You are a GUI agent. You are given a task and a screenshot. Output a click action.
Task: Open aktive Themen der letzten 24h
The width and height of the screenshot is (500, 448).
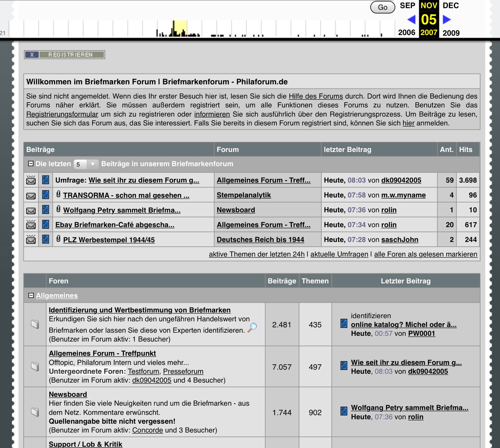pyautogui.click(x=256, y=254)
